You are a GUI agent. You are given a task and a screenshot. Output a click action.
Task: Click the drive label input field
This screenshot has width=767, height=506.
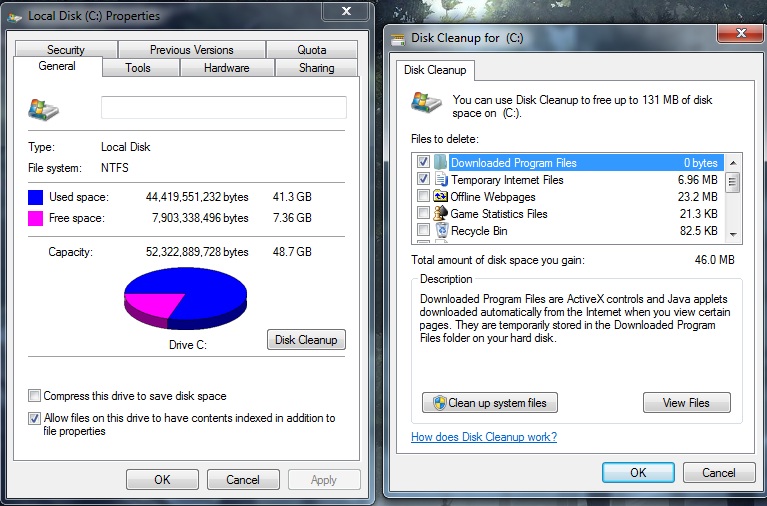click(x=224, y=107)
